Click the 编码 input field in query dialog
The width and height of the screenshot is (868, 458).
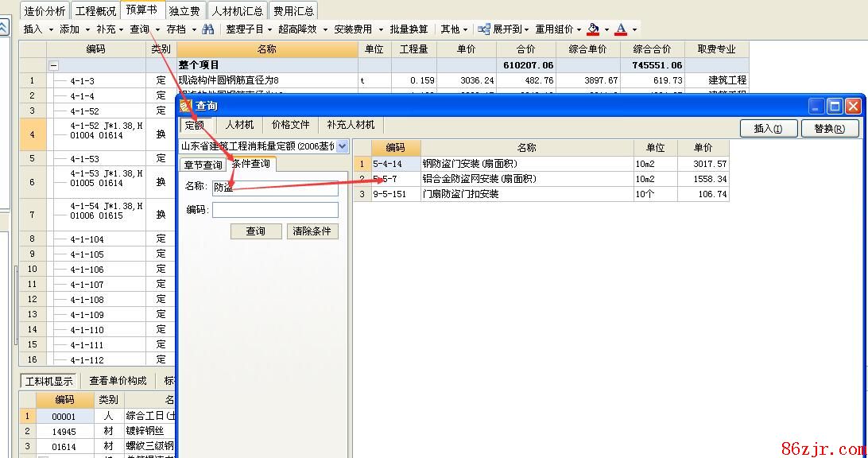[x=275, y=210]
